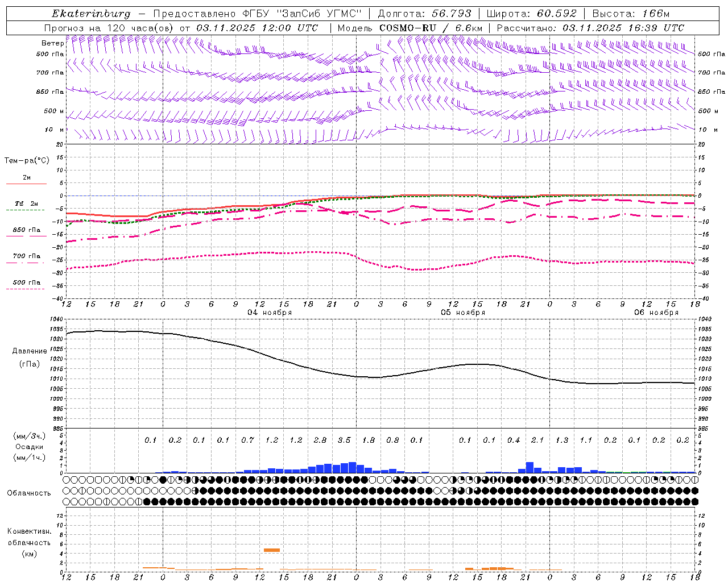Viewport: 728px width, 582px height.
Task: Click the 2.8 precipitation value
Action: (320, 440)
